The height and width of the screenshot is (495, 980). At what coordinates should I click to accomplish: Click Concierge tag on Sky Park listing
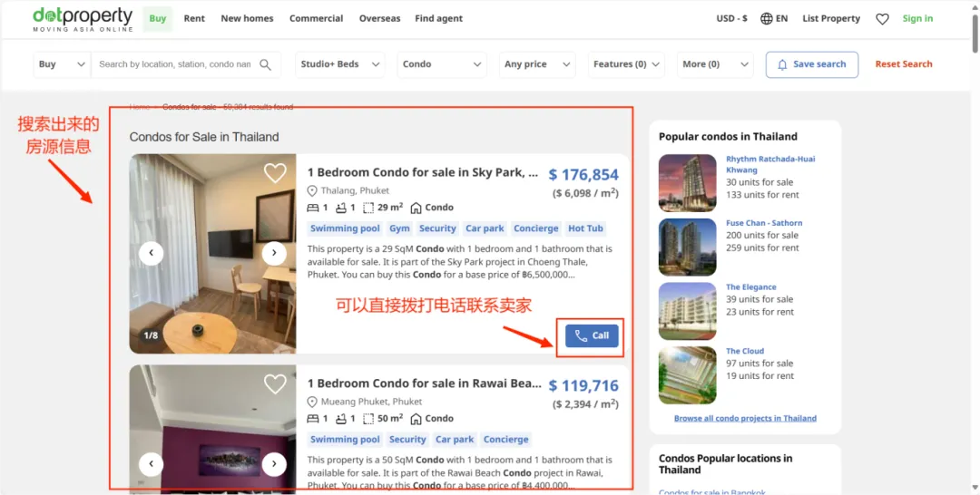pyautogui.click(x=536, y=228)
